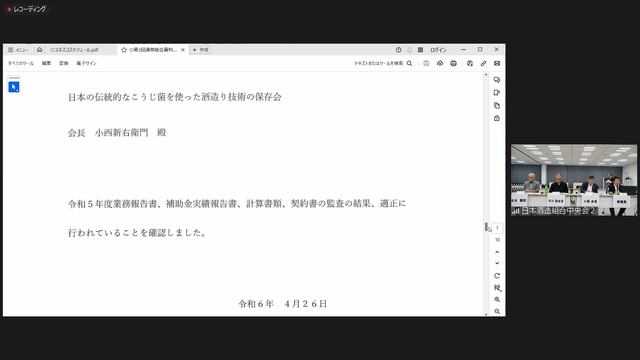The width and height of the screenshot is (640, 360).
Task: Go to the Acrobat home icon
Action: 40,50
